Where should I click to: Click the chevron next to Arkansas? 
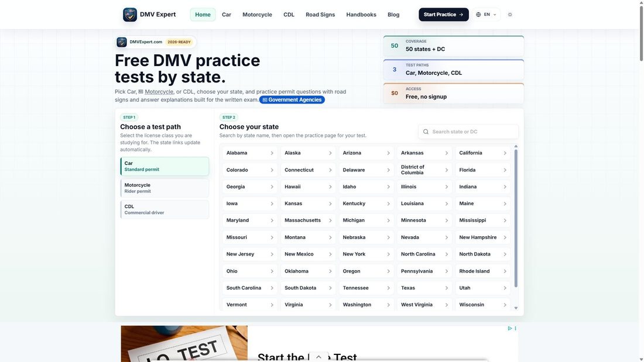click(447, 153)
